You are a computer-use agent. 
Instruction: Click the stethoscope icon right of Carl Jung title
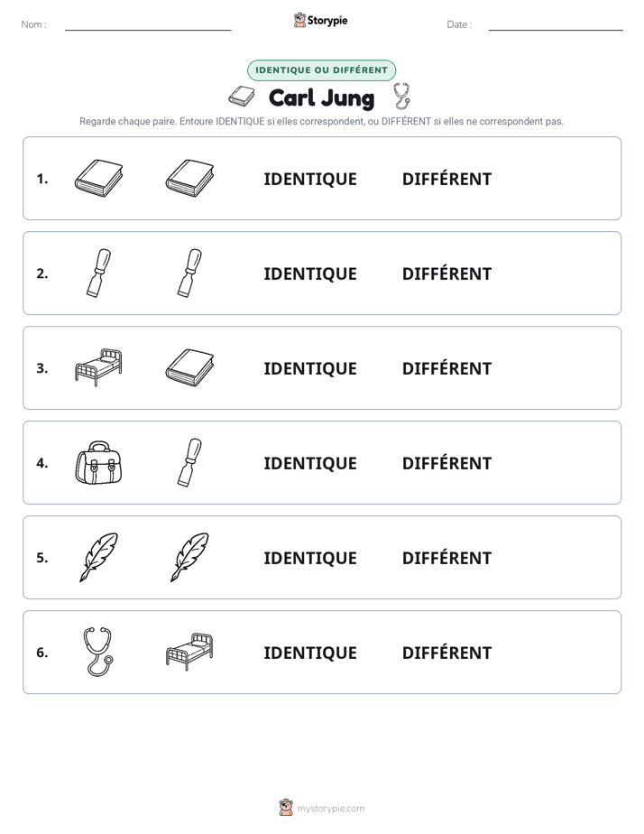(402, 97)
